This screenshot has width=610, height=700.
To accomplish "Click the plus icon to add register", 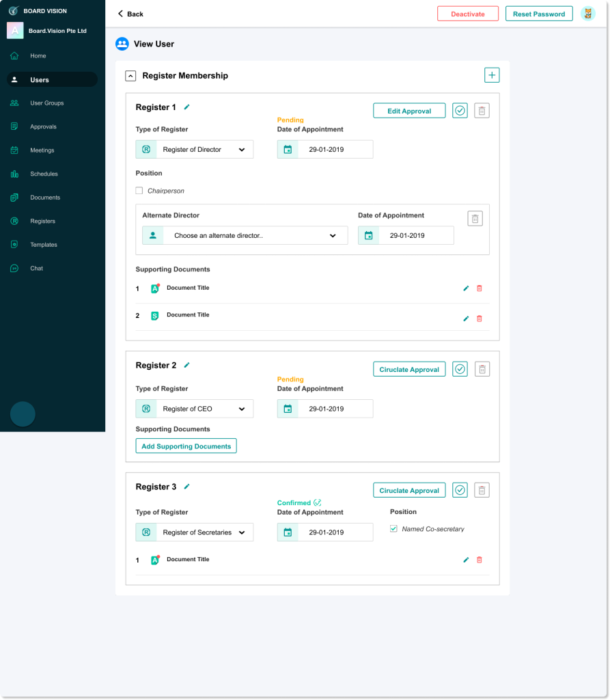I will pyautogui.click(x=491, y=75).
